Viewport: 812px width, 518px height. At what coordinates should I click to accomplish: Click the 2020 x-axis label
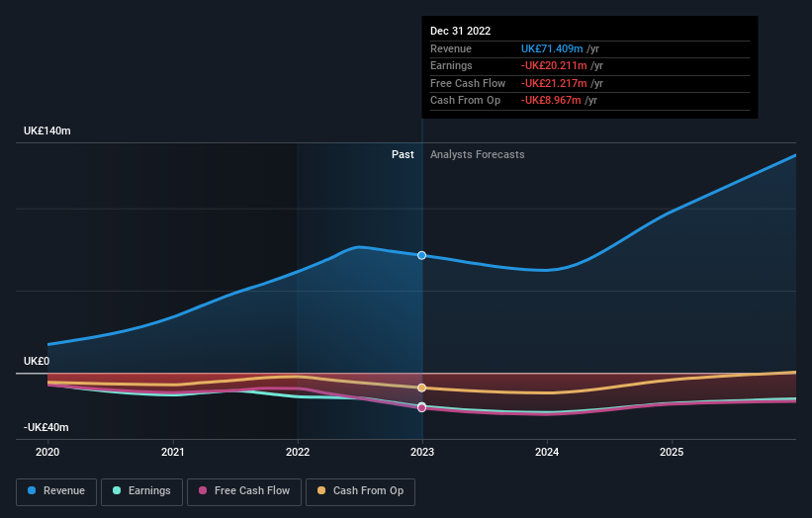[x=47, y=452]
